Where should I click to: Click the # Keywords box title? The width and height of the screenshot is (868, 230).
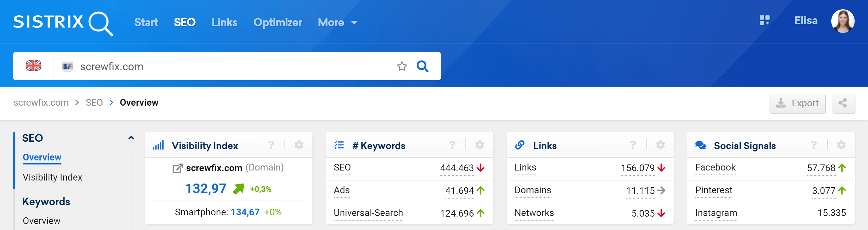379,146
